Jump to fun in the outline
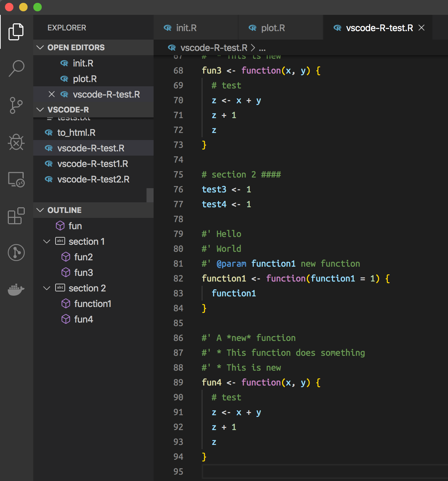 (x=93, y=226)
